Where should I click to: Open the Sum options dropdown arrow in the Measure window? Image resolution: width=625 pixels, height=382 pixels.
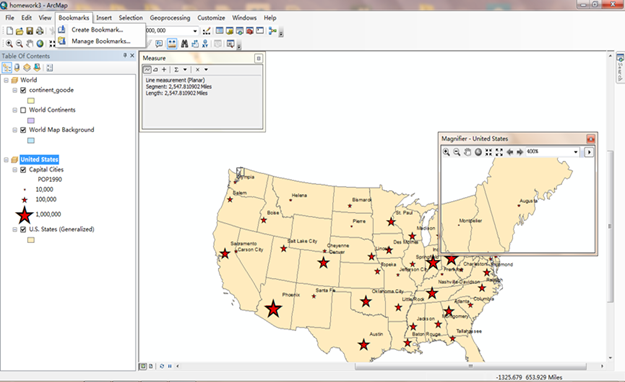tap(185, 69)
